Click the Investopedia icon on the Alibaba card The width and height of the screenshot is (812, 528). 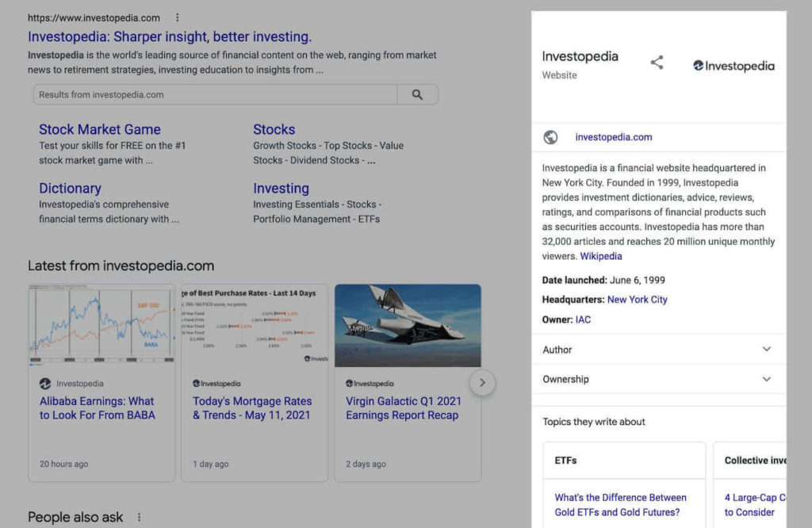point(45,384)
